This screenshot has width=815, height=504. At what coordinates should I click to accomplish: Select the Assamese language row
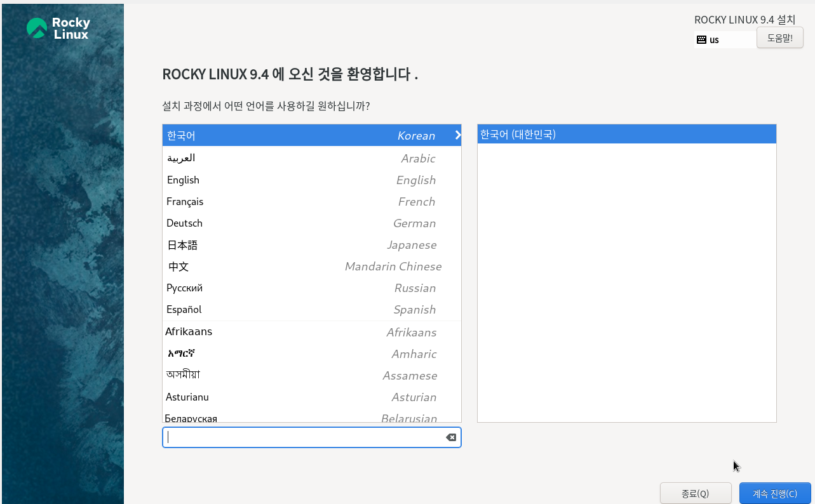point(311,375)
